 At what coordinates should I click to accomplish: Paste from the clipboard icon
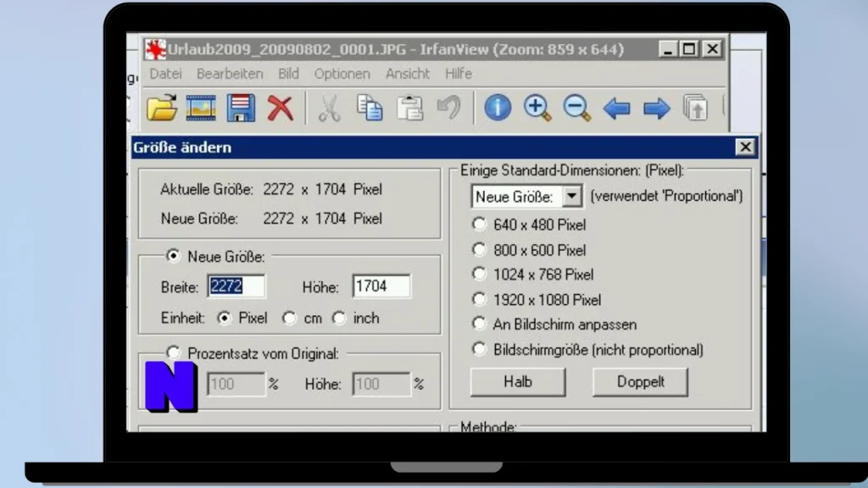409,108
